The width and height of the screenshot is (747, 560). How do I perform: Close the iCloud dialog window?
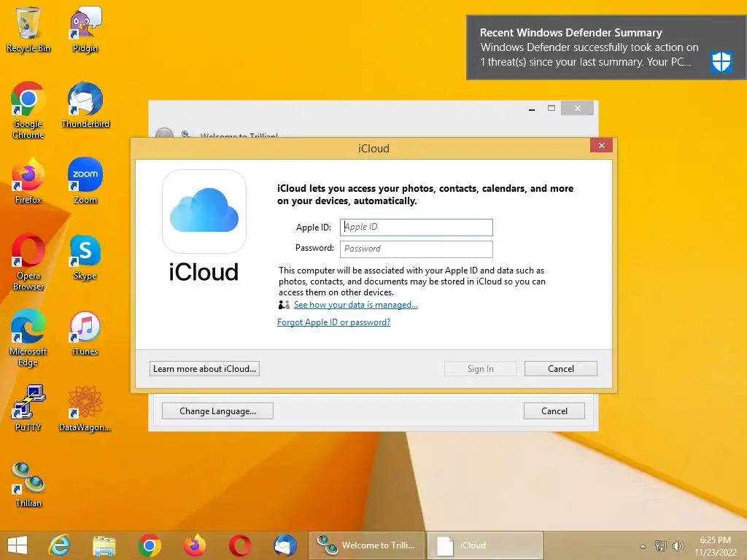click(x=601, y=145)
